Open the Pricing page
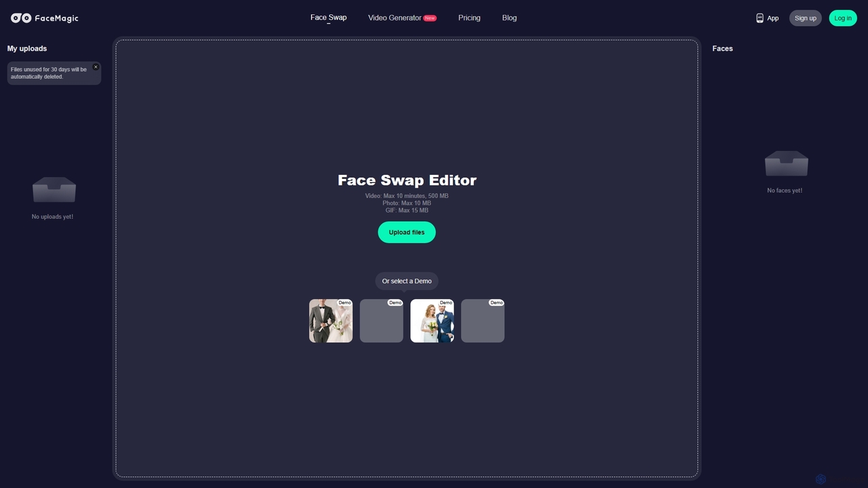 tap(469, 18)
